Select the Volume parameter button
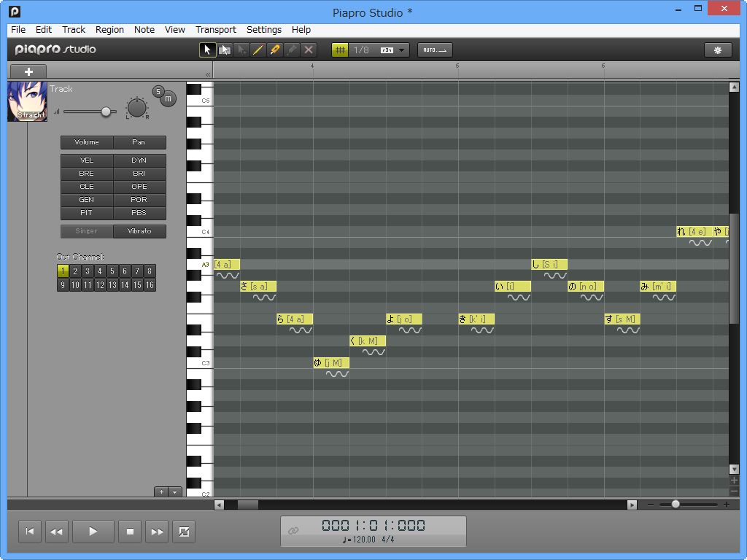The height and width of the screenshot is (560, 747). pyautogui.click(x=87, y=142)
